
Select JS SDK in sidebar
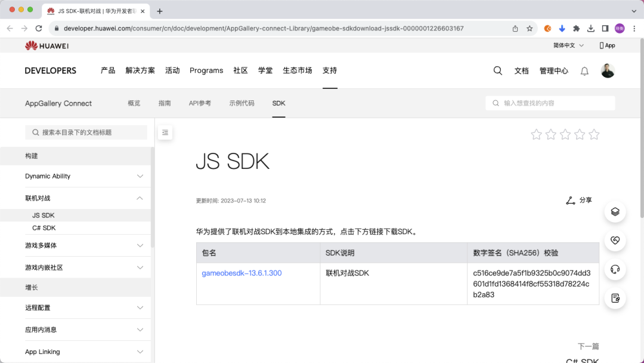coord(44,216)
